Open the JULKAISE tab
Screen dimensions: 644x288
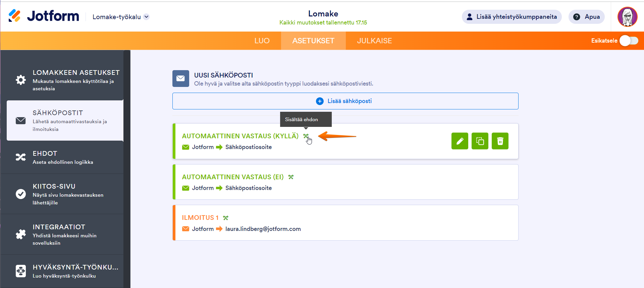point(374,41)
